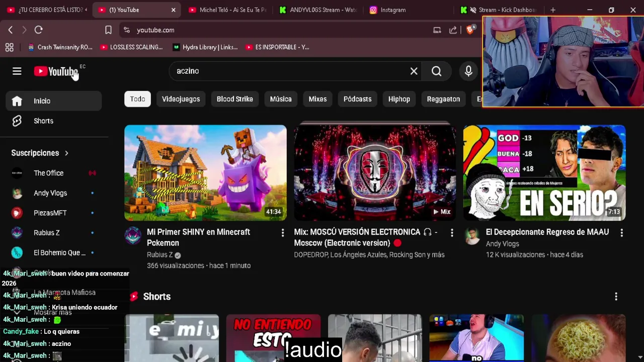The width and height of the screenshot is (644, 362).
Task: Click the cast/picture icon in address bar
Action: click(437, 30)
